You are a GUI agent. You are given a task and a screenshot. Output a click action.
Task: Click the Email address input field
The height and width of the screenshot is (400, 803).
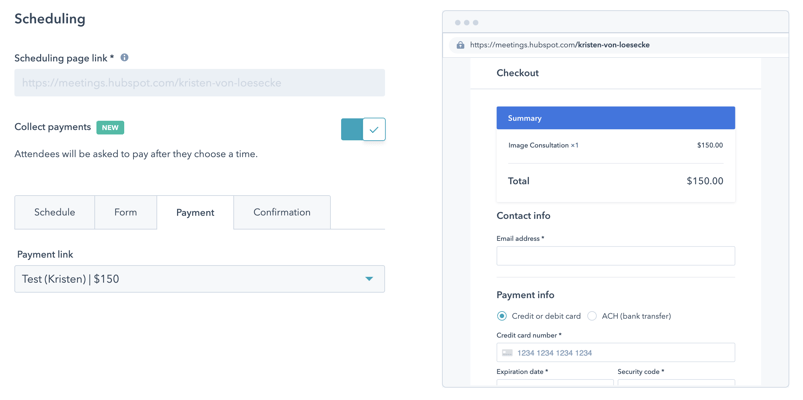[x=616, y=256]
